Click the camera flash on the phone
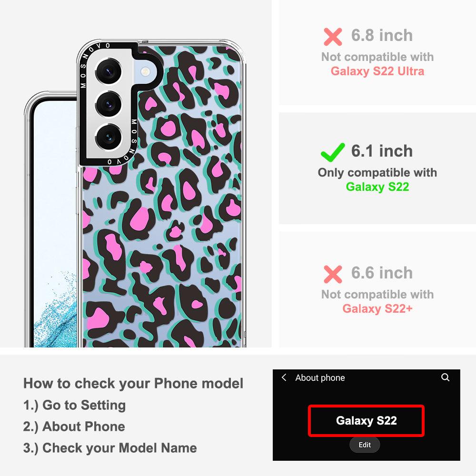 (146, 71)
